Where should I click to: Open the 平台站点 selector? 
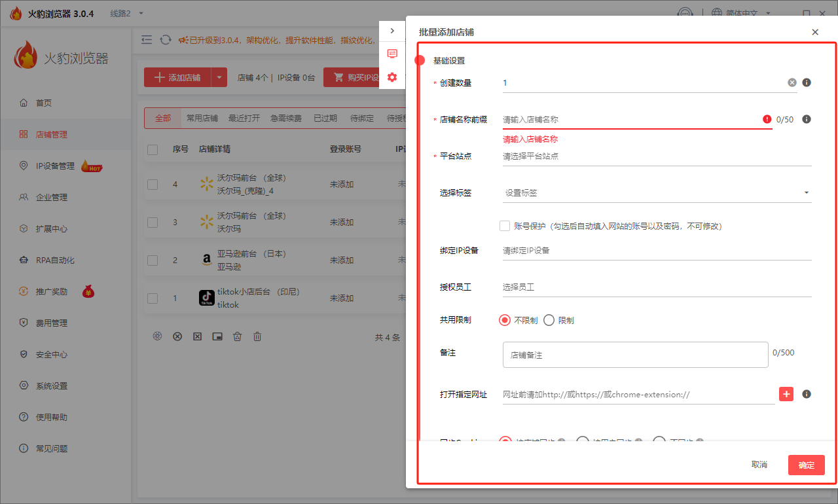tap(657, 156)
